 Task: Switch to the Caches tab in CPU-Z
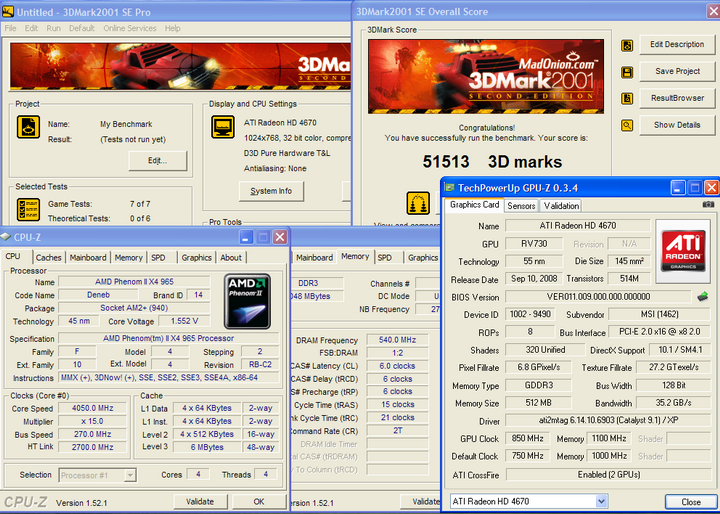pos(49,258)
